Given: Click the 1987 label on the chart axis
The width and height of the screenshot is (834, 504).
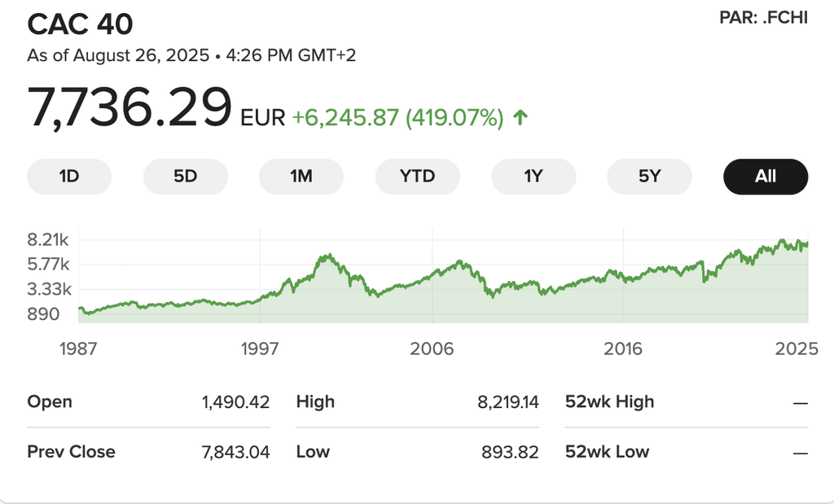Looking at the screenshot, I should [79, 349].
